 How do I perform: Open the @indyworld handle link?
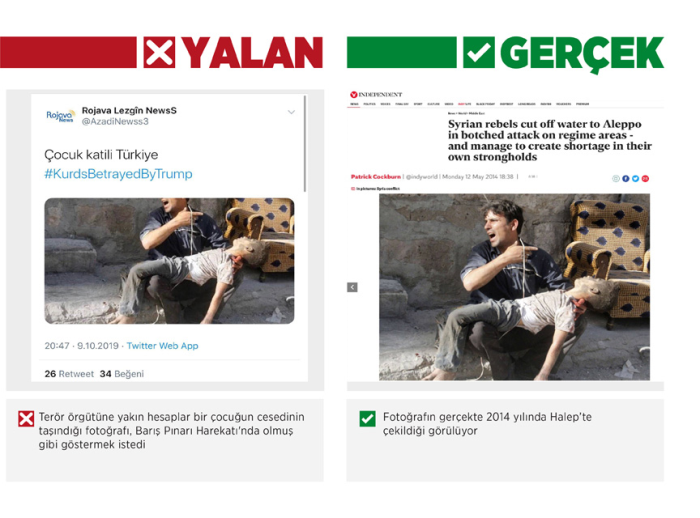click(422, 177)
